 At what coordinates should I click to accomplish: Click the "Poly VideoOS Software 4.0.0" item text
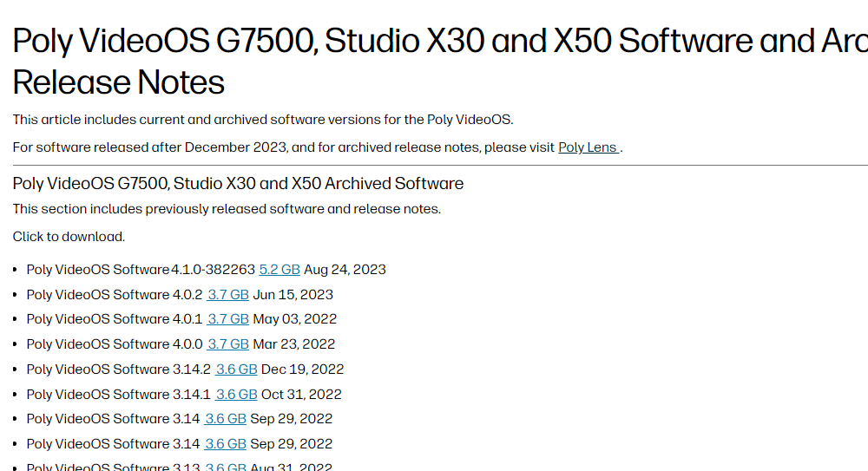point(115,344)
